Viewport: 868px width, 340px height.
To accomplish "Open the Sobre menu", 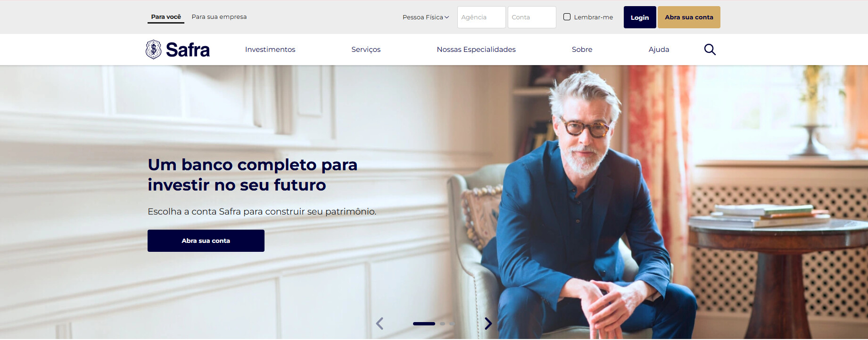I will tap(582, 50).
